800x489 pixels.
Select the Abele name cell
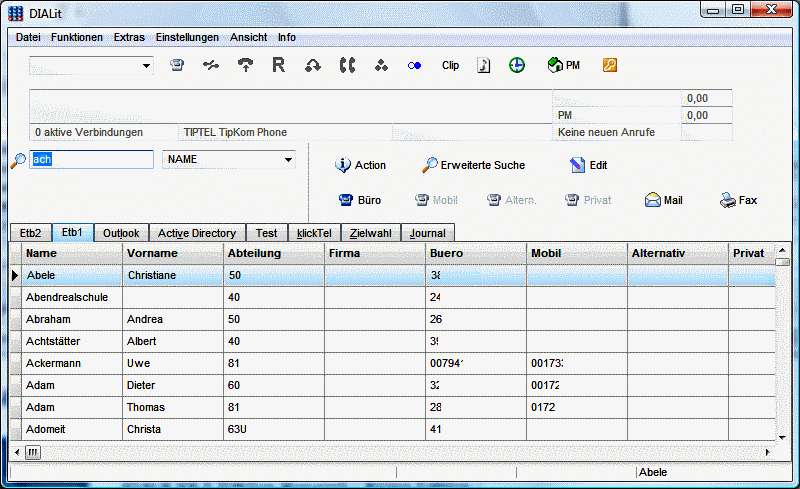click(x=71, y=275)
